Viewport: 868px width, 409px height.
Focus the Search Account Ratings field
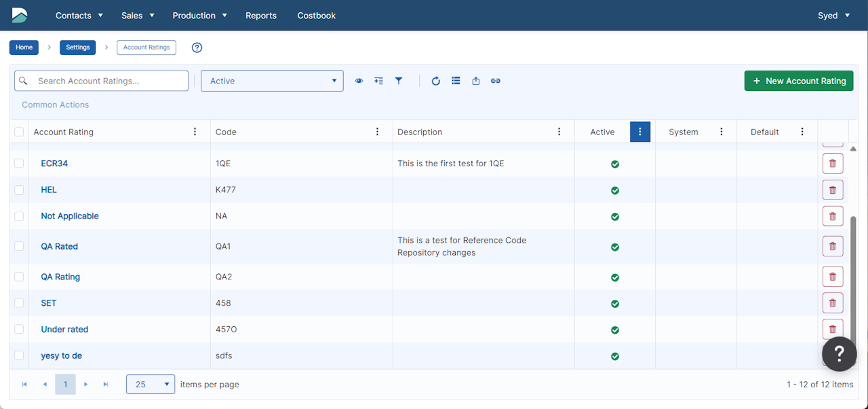(108, 81)
